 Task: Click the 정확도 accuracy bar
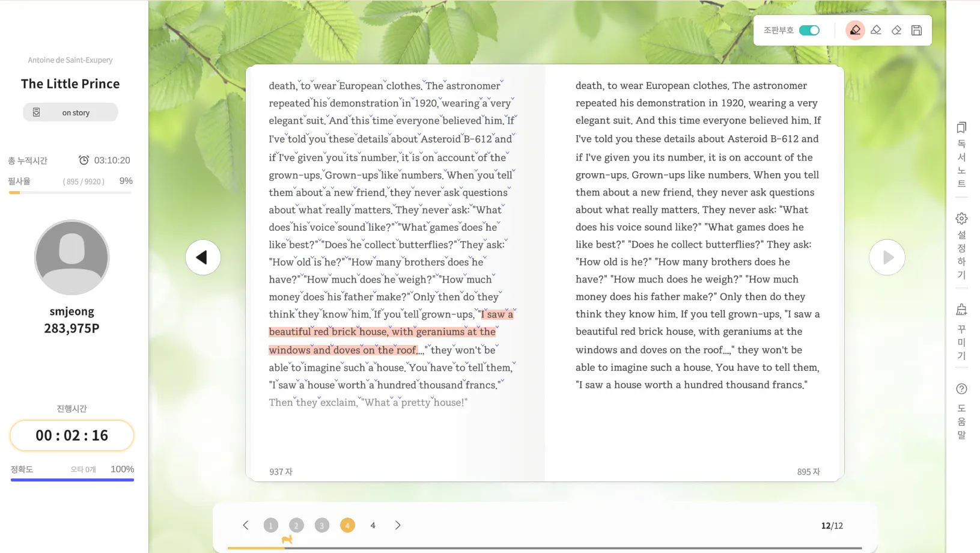pyautogui.click(x=72, y=480)
